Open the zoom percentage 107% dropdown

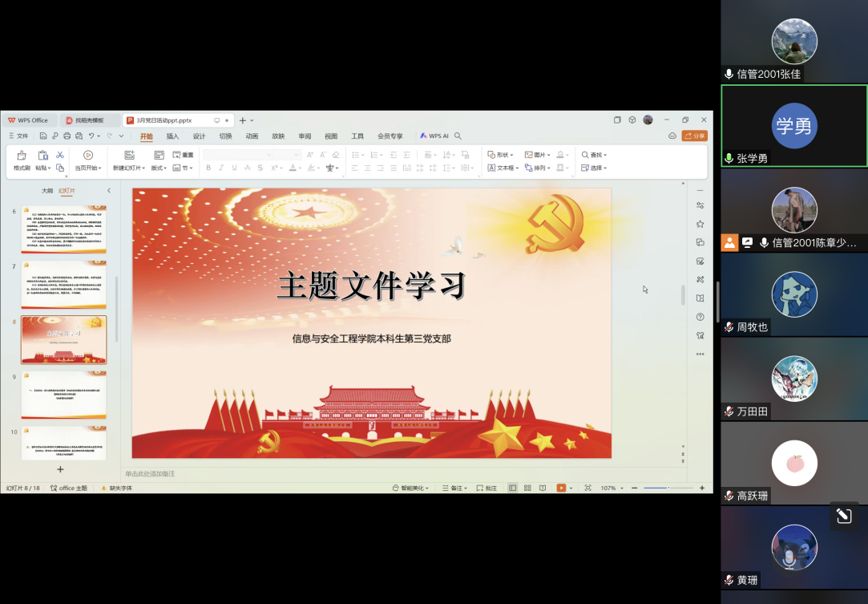coord(611,488)
